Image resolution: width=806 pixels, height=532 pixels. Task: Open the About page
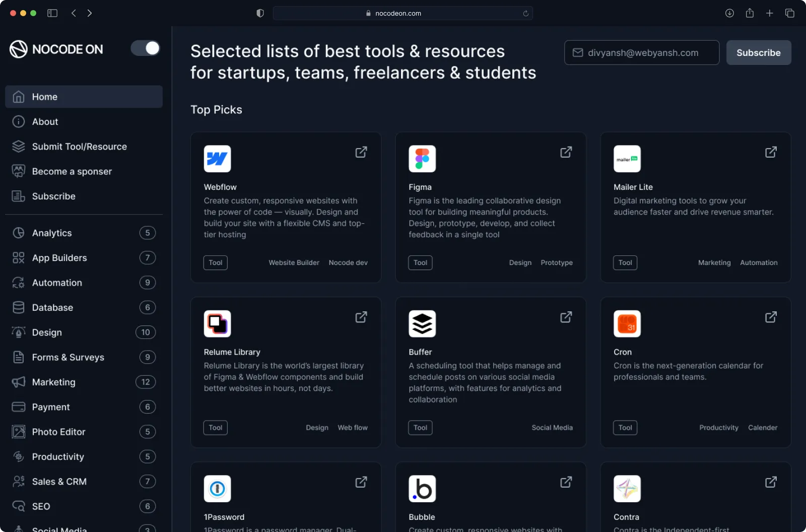[x=84, y=121]
